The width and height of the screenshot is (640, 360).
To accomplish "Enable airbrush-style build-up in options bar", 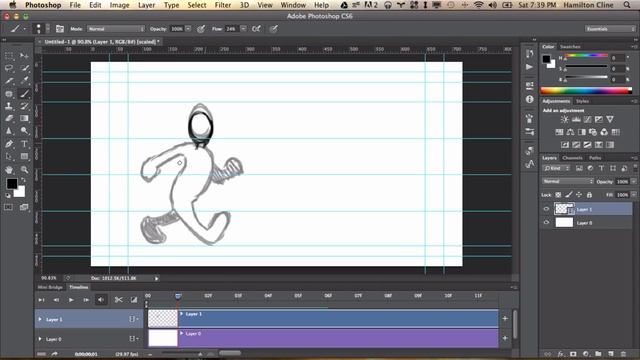I will (256, 29).
